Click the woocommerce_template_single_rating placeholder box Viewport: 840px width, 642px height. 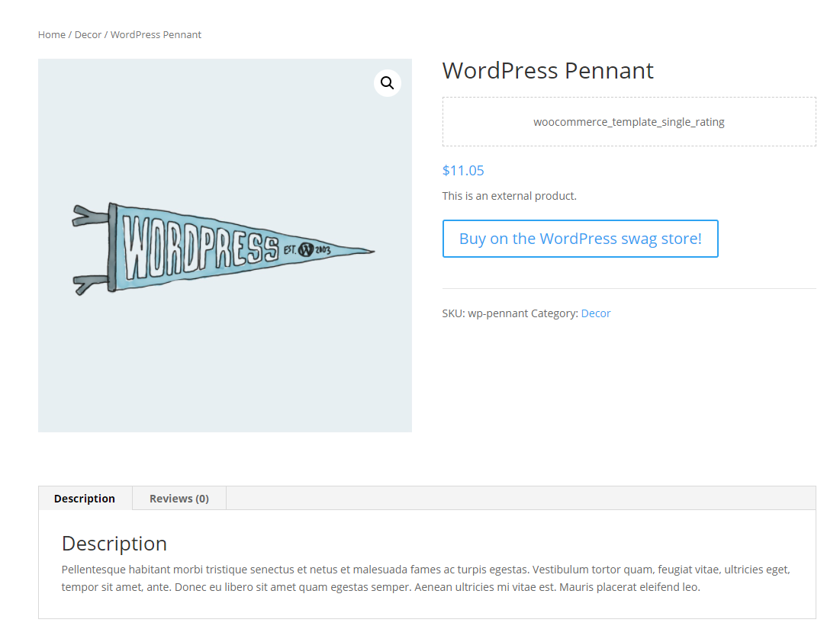tap(629, 121)
